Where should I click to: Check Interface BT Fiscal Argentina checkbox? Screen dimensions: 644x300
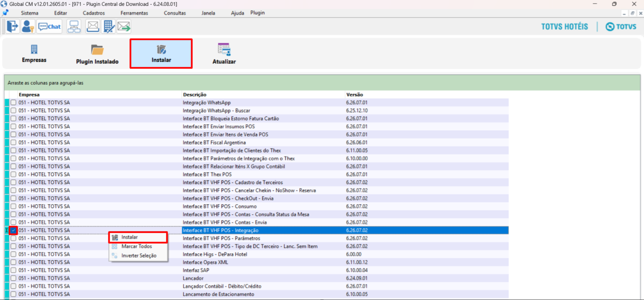coord(13,142)
